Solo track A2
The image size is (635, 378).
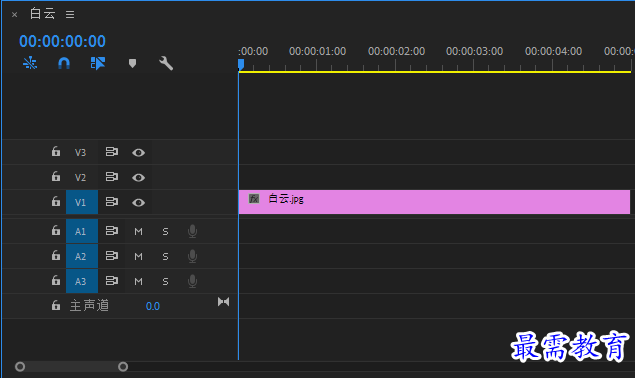point(165,257)
